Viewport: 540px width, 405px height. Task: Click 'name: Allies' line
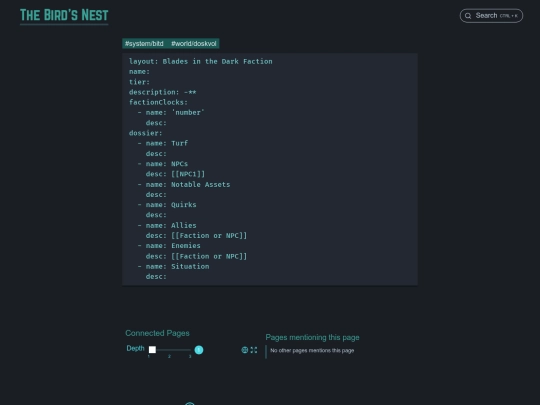click(171, 225)
